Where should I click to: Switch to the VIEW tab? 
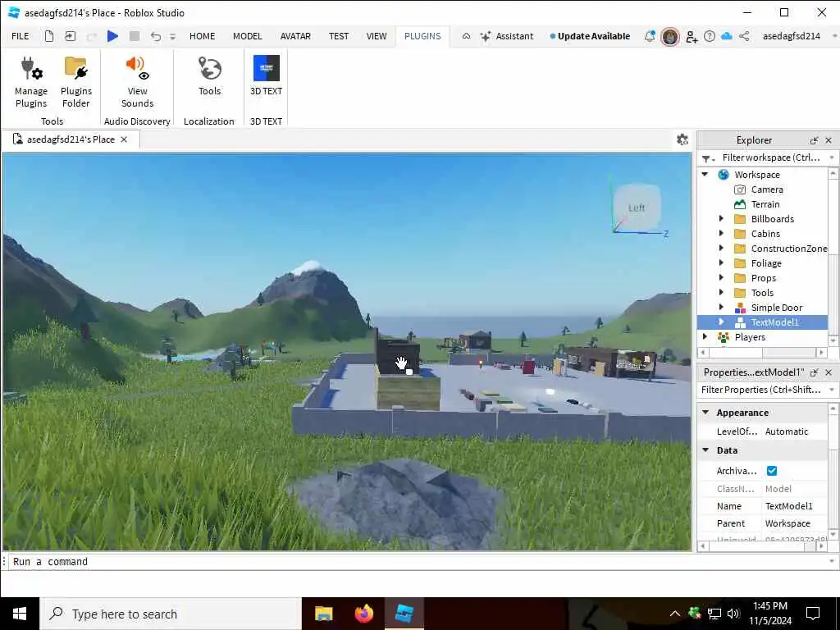click(x=376, y=36)
